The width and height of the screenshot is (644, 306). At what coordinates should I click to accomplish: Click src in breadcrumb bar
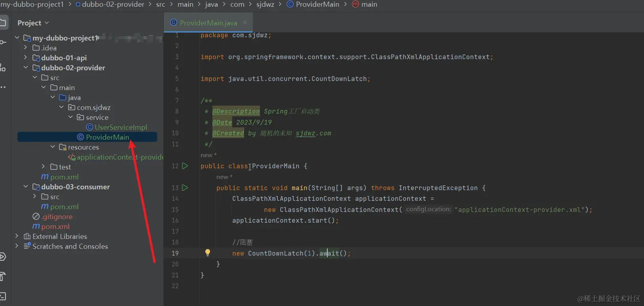(x=161, y=4)
